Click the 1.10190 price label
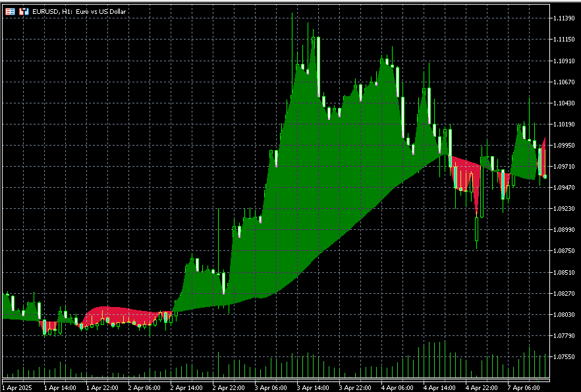 (564, 124)
